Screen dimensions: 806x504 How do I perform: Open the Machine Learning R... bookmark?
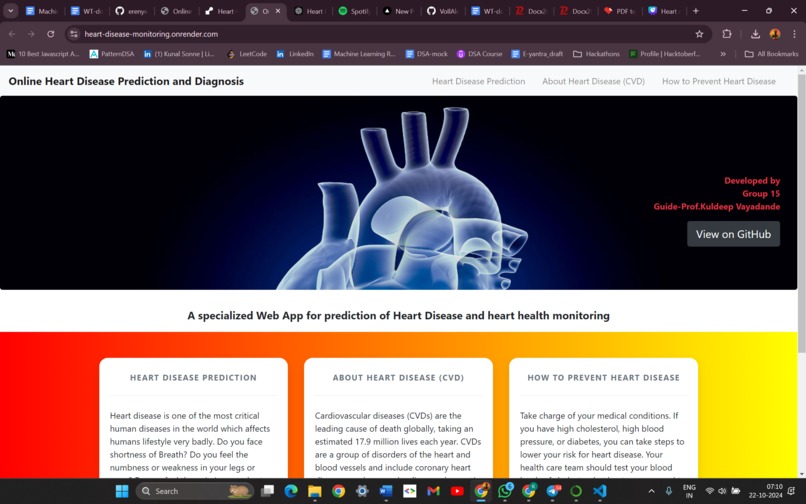tap(359, 53)
